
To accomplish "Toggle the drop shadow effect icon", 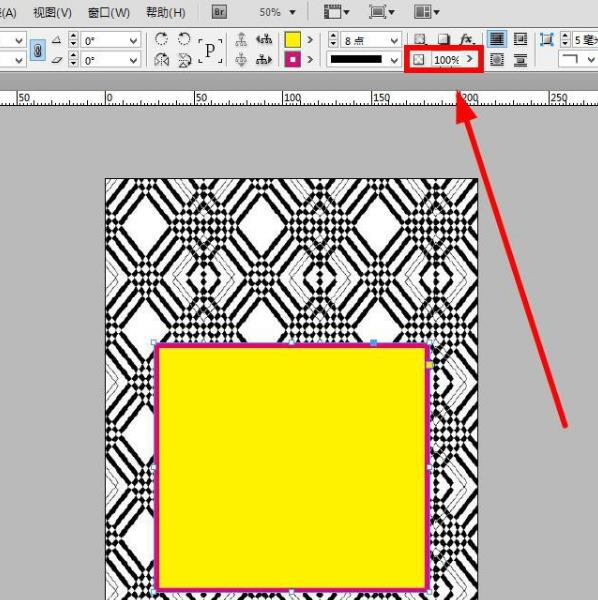I will (x=443, y=39).
